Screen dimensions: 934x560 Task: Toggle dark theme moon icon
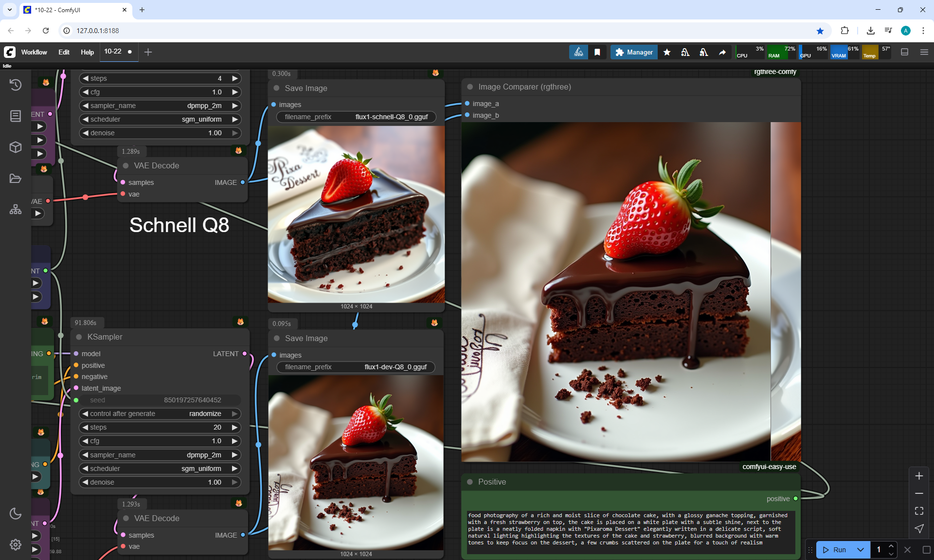[16, 513]
